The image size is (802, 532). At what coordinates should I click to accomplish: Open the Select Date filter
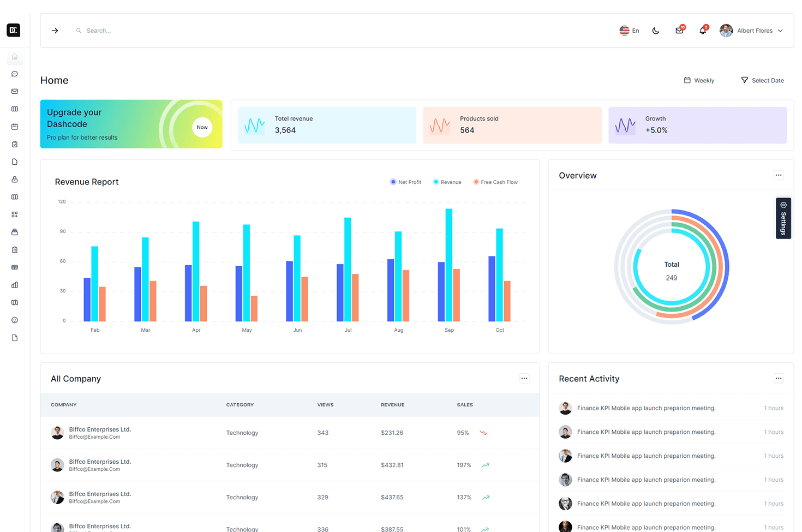(762, 80)
